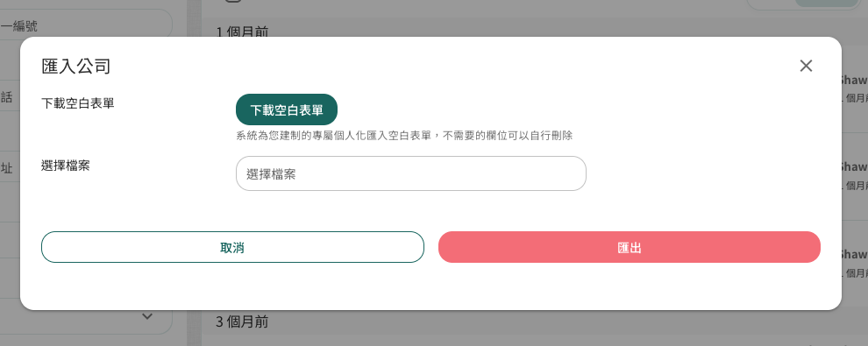868x346 pixels.
Task: Open the first Shaw entry in background list
Action: click(854, 88)
